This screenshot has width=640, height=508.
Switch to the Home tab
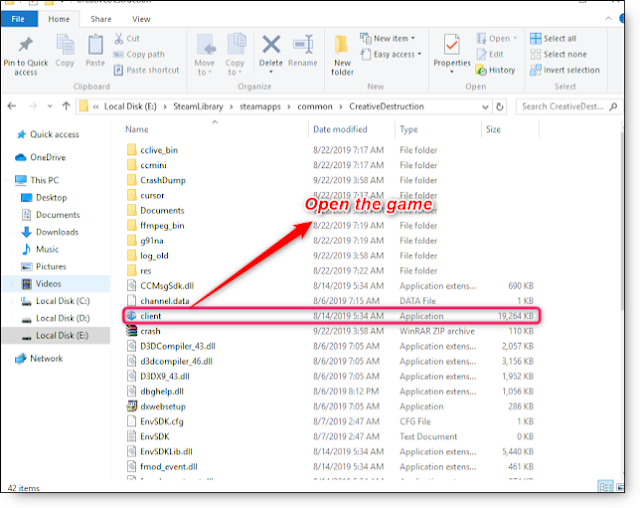pyautogui.click(x=59, y=19)
